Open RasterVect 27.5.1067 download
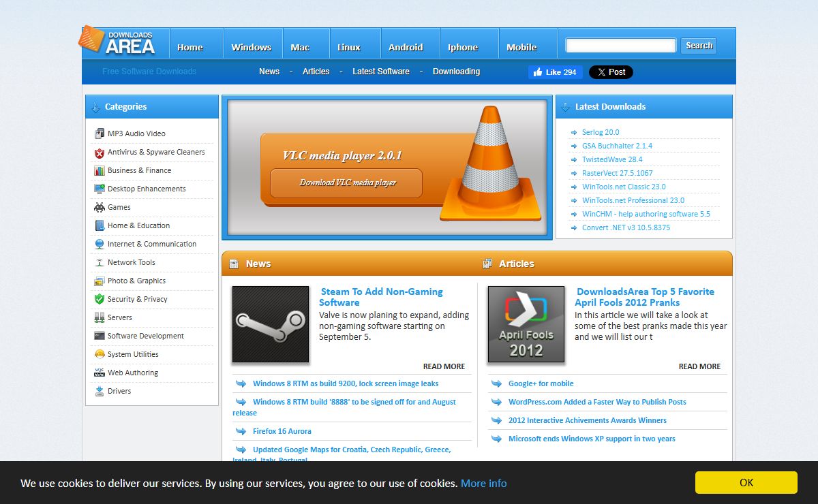The height and width of the screenshot is (504, 818). click(x=618, y=173)
